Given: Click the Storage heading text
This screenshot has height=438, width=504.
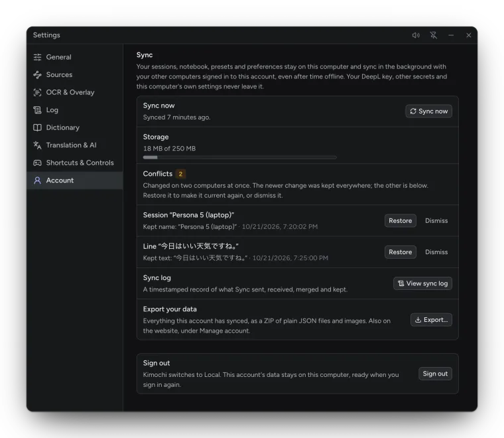Looking at the screenshot, I should click(x=156, y=137).
